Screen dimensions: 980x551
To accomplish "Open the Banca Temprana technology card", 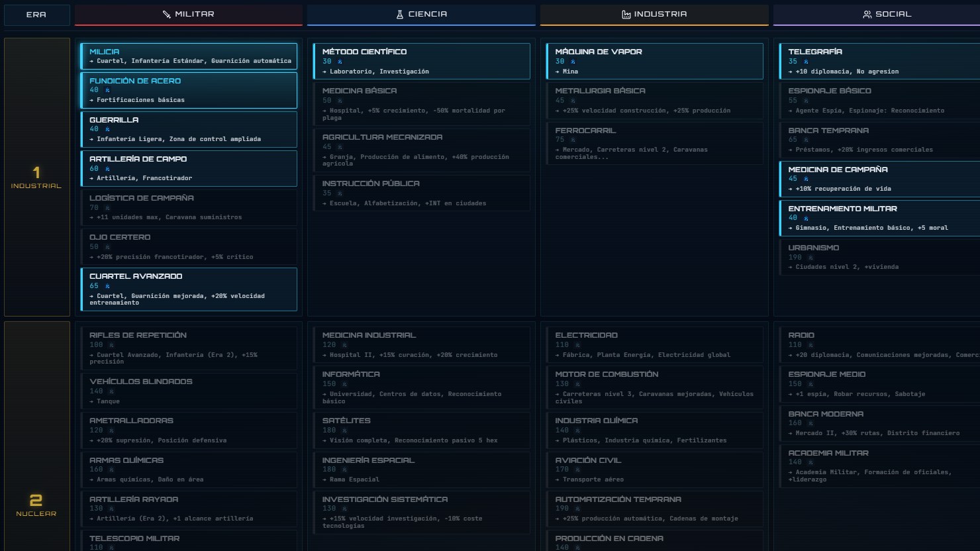I will point(879,140).
